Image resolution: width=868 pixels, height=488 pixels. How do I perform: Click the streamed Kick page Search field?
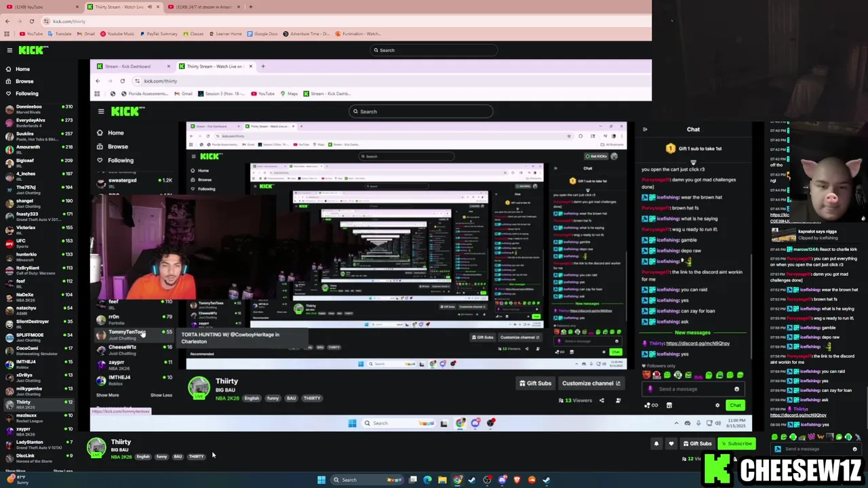tap(420, 112)
